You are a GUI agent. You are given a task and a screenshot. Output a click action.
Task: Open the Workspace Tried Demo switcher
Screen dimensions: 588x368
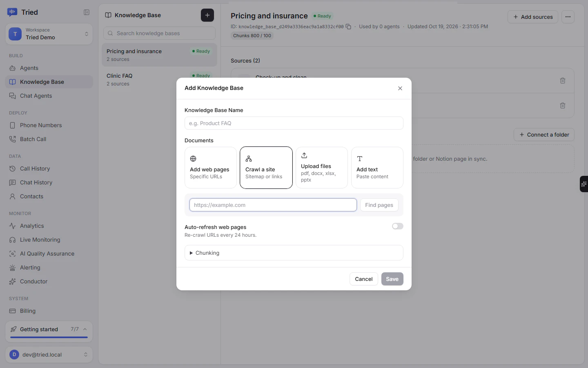pos(49,34)
